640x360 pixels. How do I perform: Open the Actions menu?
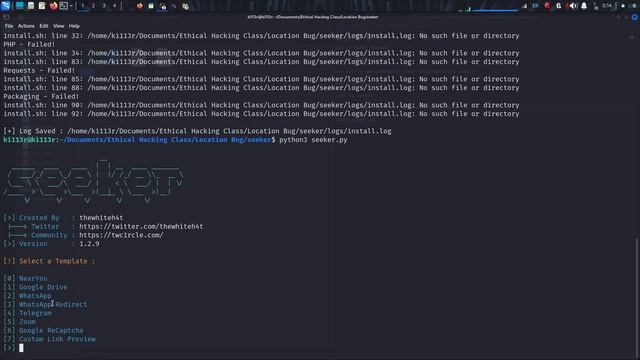click(x=26, y=26)
